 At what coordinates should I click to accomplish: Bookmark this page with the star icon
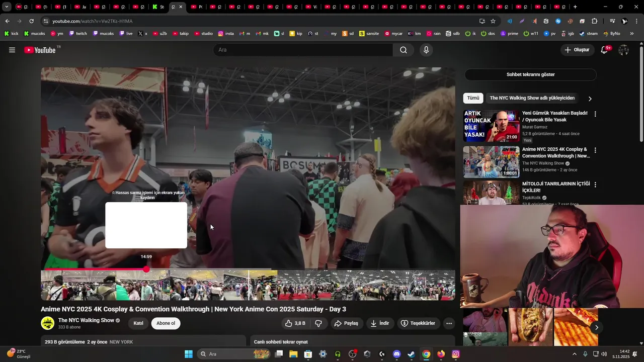click(493, 21)
